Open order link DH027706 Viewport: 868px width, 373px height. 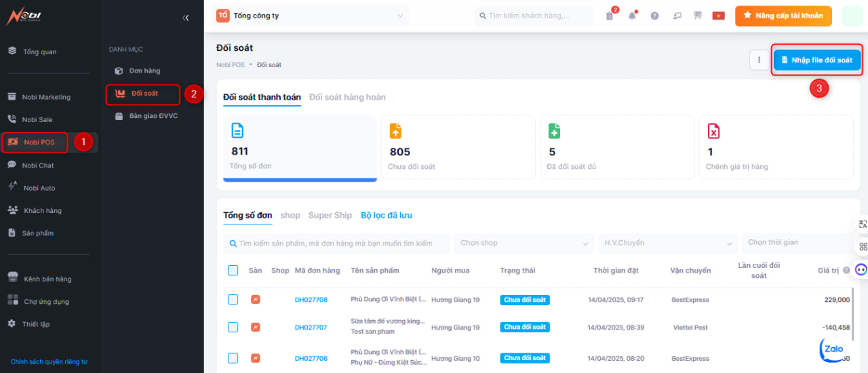click(x=311, y=358)
